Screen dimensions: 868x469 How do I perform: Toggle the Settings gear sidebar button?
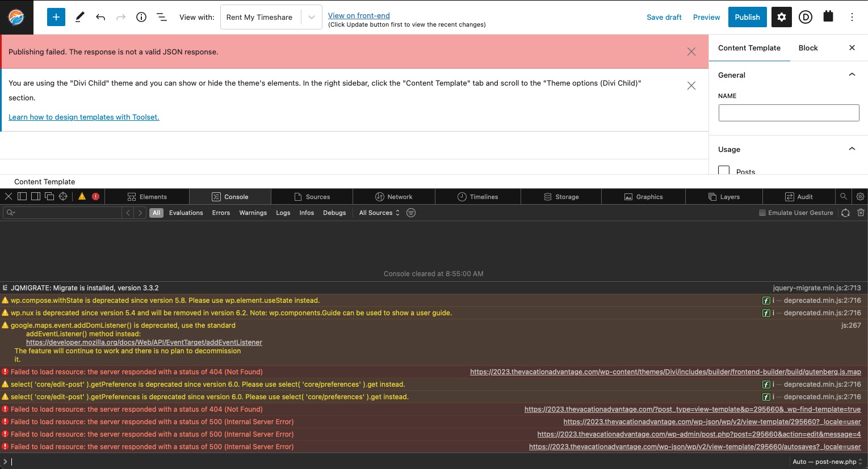tap(782, 17)
